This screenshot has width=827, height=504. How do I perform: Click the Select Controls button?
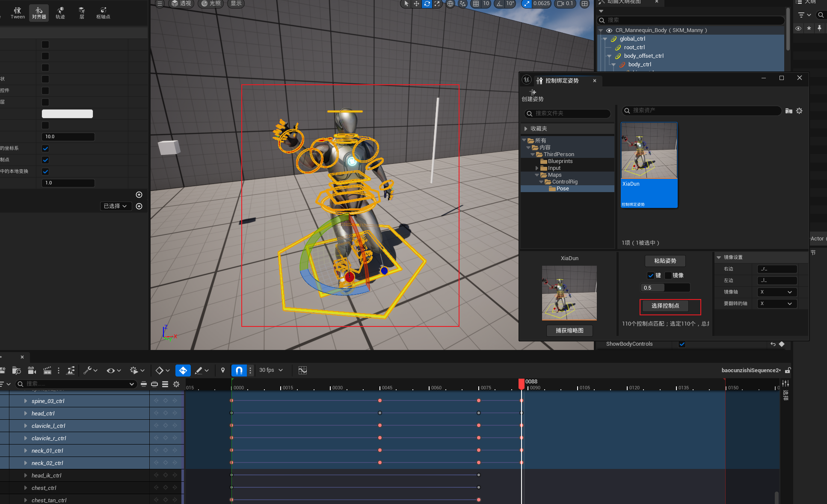point(665,306)
